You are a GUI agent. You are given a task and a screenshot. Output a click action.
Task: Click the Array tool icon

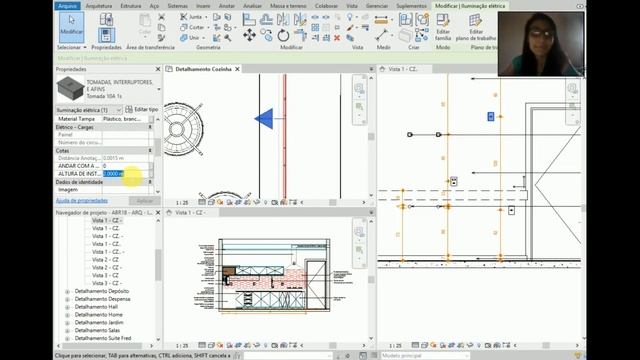[x=315, y=28]
